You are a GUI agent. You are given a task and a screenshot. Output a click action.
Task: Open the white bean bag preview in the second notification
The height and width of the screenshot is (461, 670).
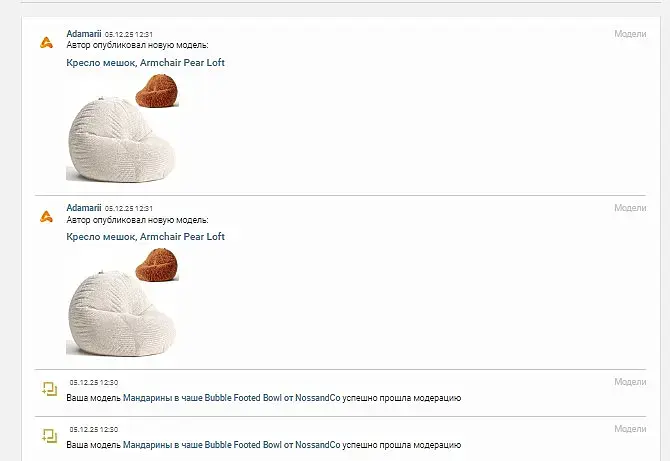[121, 313]
